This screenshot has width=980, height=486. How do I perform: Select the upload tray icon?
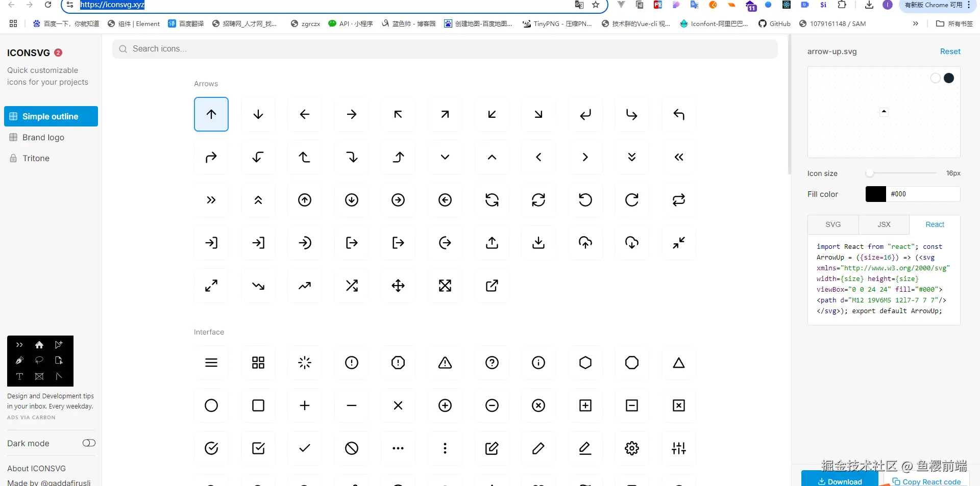coord(492,243)
